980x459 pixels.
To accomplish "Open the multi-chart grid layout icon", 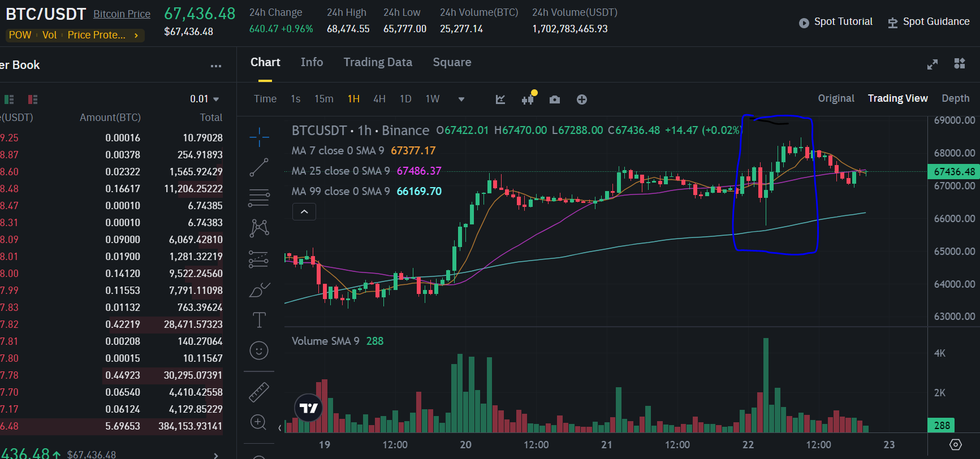I will point(960,63).
